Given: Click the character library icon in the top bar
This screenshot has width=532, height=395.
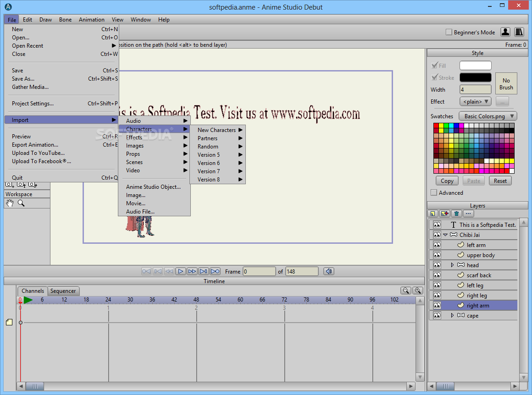Looking at the screenshot, I should (x=505, y=32).
